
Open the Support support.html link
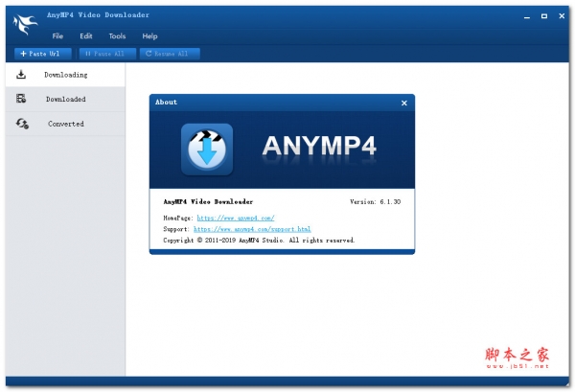pyautogui.click(x=252, y=229)
